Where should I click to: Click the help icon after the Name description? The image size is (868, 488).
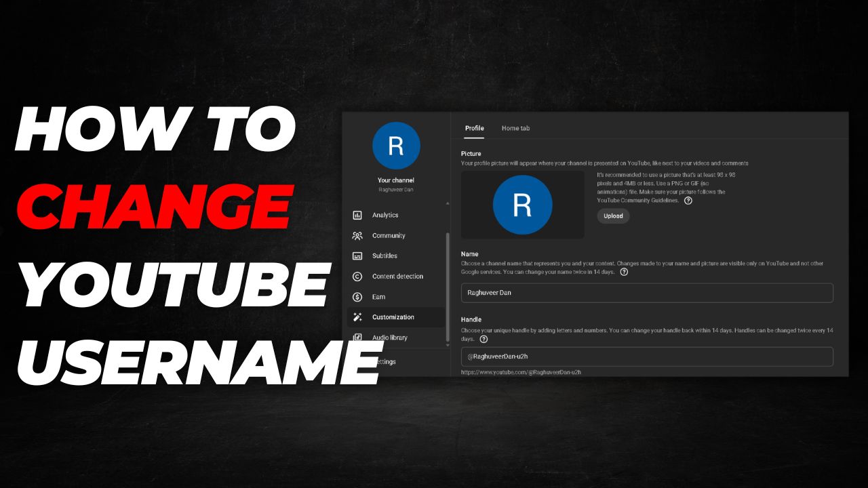(624, 272)
